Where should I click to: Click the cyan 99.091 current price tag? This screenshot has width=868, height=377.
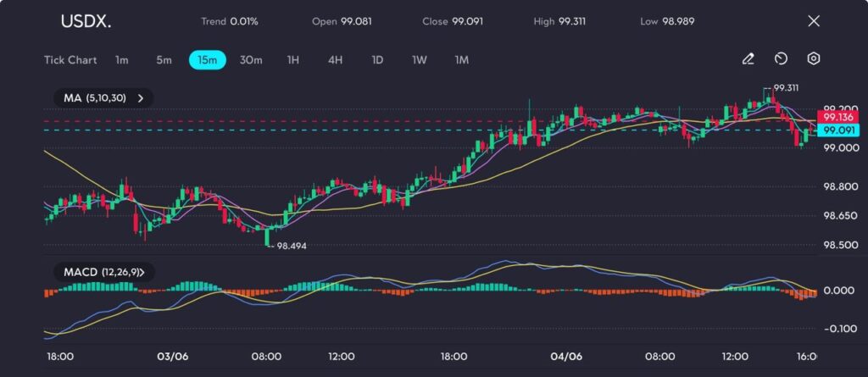pyautogui.click(x=837, y=130)
